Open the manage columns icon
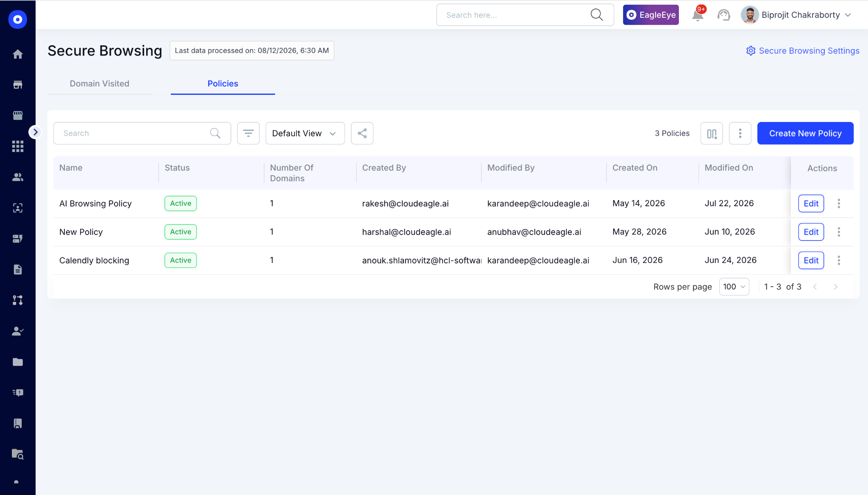 (712, 133)
